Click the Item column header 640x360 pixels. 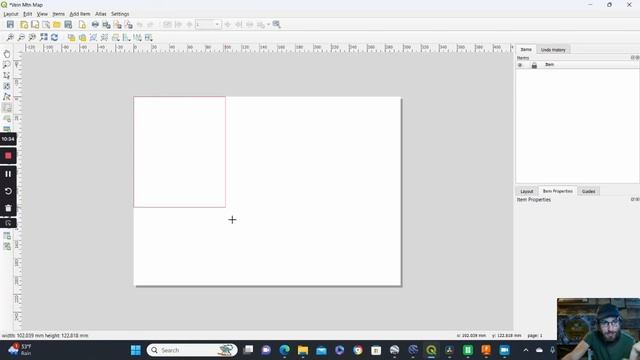(x=549, y=64)
